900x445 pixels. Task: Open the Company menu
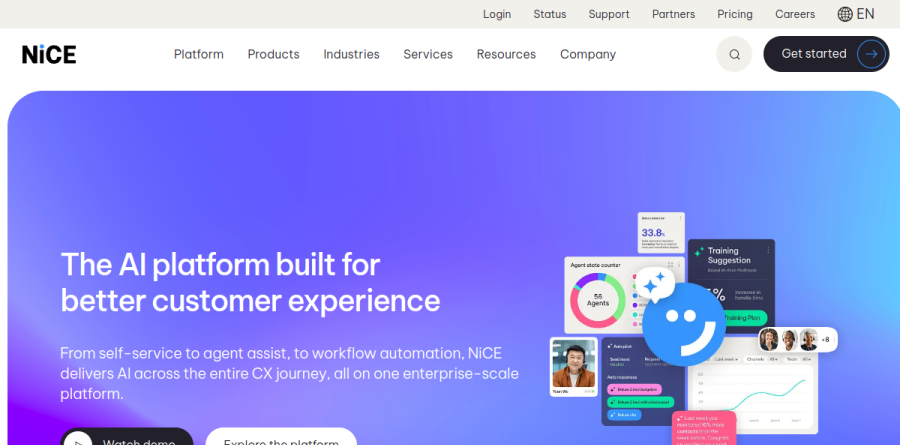(588, 55)
